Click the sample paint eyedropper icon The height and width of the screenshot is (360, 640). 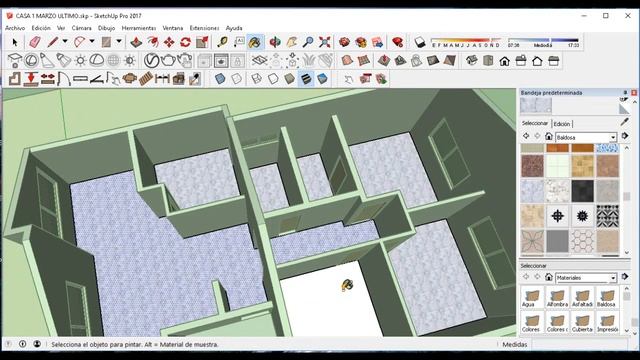tap(624, 122)
